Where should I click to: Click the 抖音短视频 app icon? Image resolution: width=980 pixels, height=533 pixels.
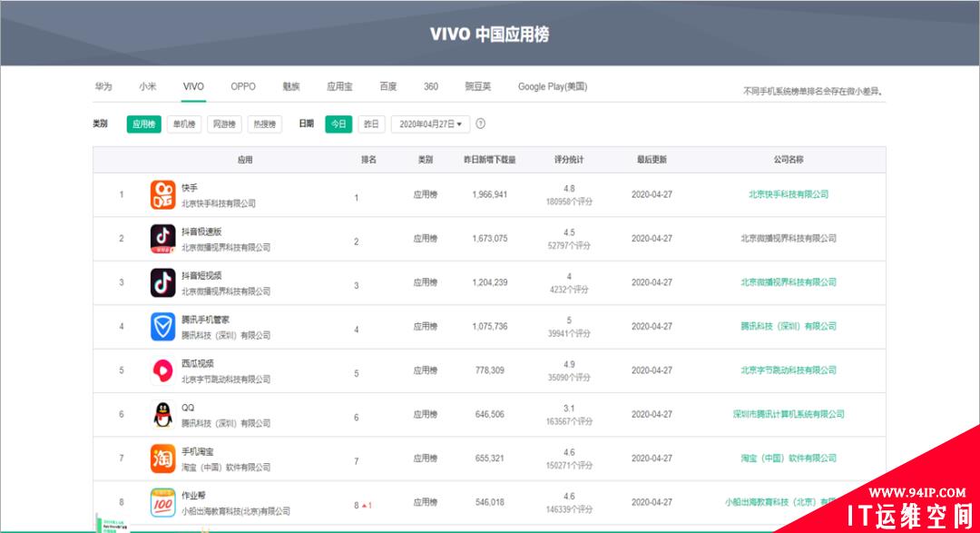pyautogui.click(x=163, y=282)
